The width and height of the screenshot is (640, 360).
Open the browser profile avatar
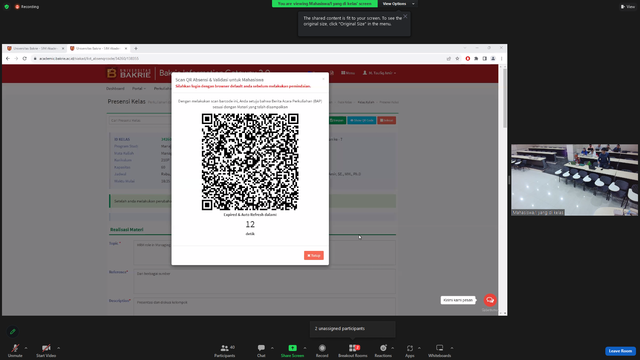click(x=493, y=58)
